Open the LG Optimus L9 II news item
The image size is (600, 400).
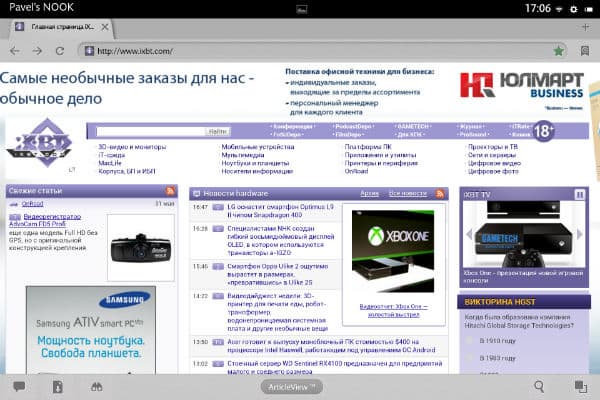280,211
